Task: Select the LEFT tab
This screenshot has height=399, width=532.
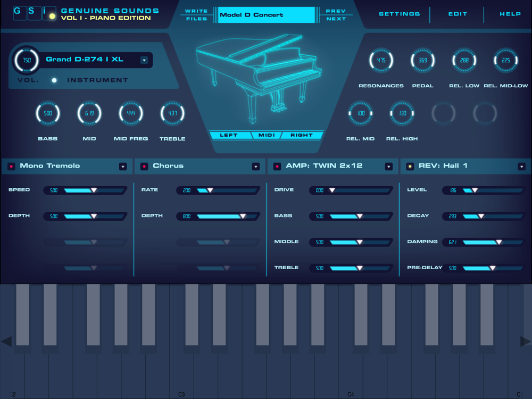Action: 230,135
